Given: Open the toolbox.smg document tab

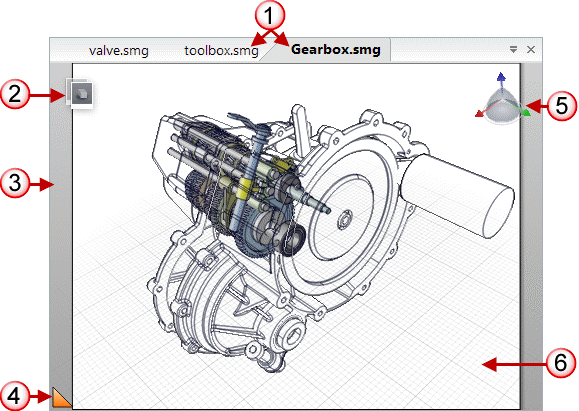Looking at the screenshot, I should [x=221, y=50].
